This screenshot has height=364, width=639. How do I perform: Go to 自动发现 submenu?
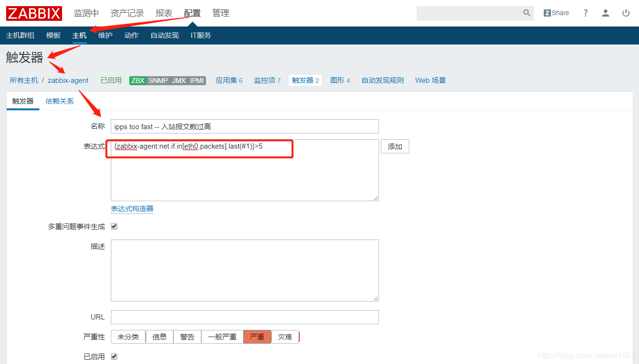165,36
